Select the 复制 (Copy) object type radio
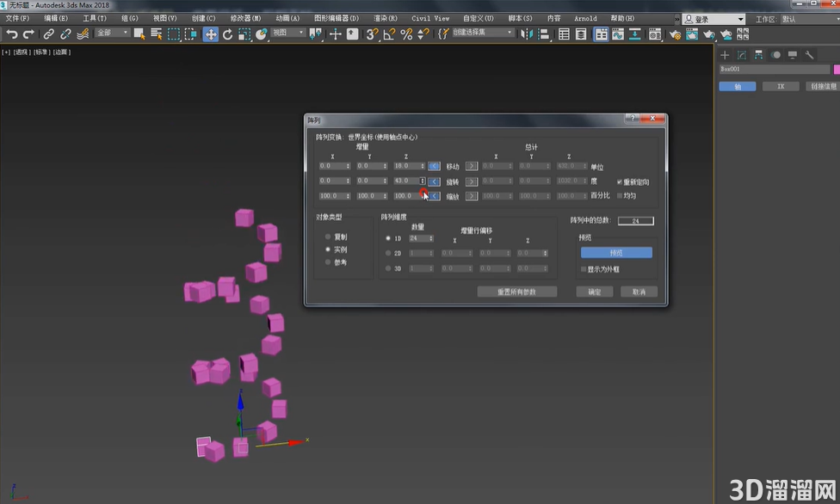The image size is (840, 504). [328, 237]
